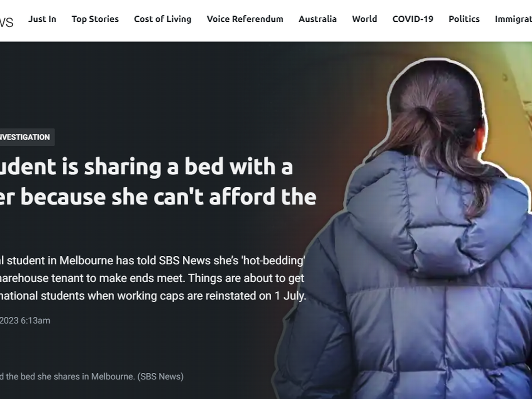Click the partially visible SBS News logo
Screen dimensions: 532x399
click(6, 22)
